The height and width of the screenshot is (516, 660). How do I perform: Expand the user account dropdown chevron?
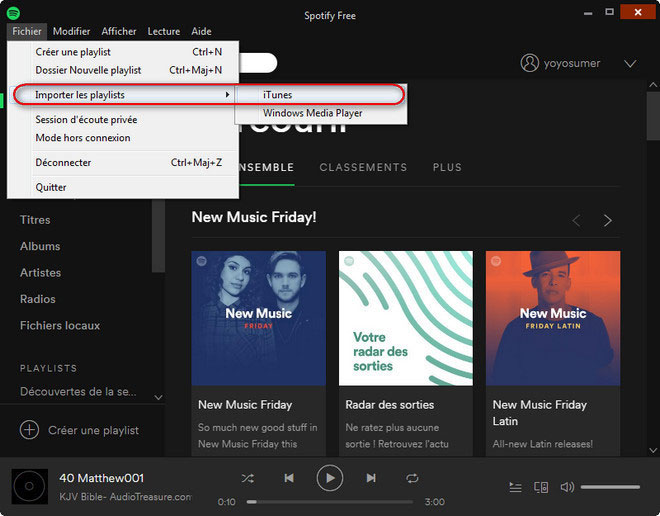click(x=630, y=63)
